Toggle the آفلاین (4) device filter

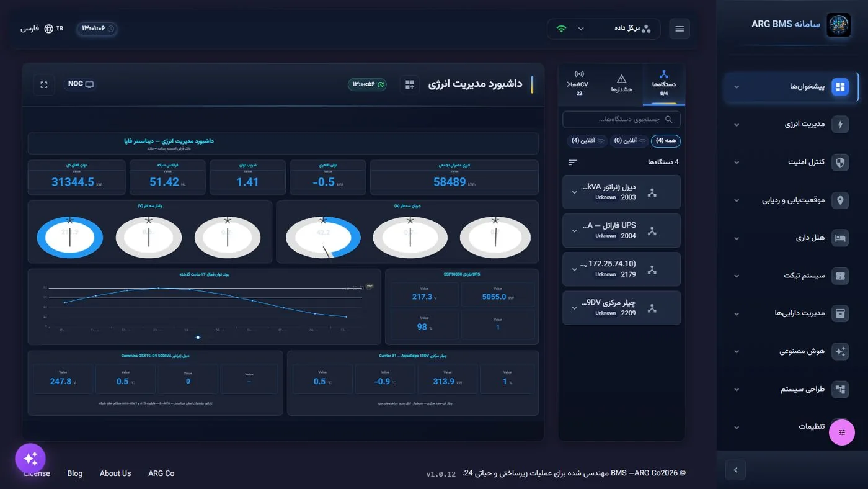pyautogui.click(x=587, y=141)
